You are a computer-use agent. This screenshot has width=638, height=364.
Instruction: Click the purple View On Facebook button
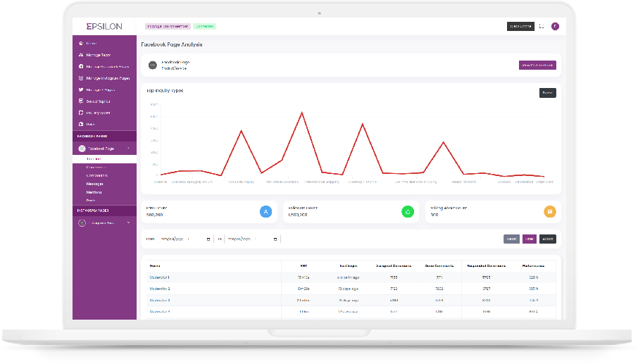pos(537,65)
